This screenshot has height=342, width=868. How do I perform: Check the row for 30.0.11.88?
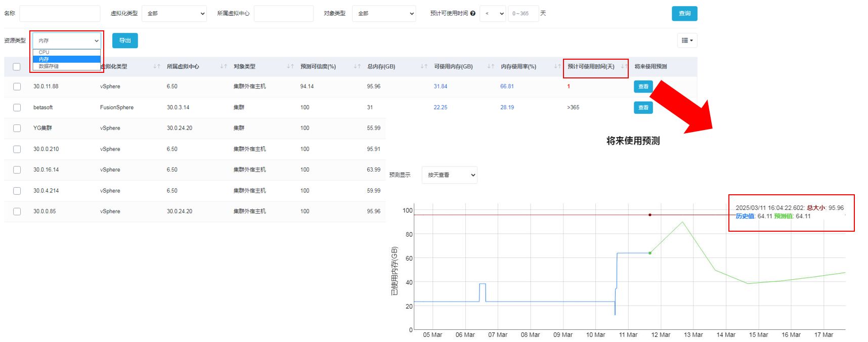click(17, 87)
